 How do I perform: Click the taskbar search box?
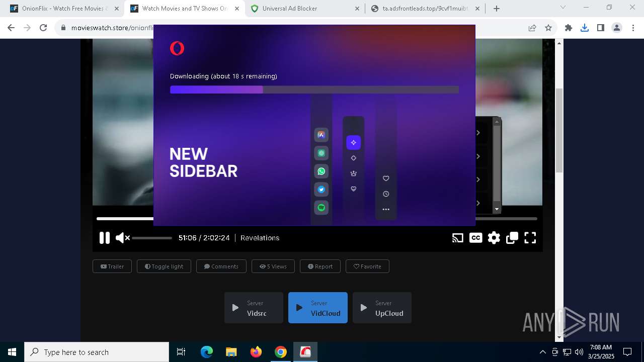97,352
